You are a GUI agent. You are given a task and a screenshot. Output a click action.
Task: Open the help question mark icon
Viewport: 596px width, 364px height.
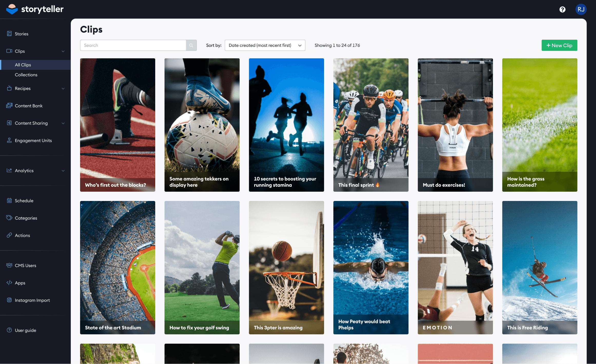coord(562,9)
